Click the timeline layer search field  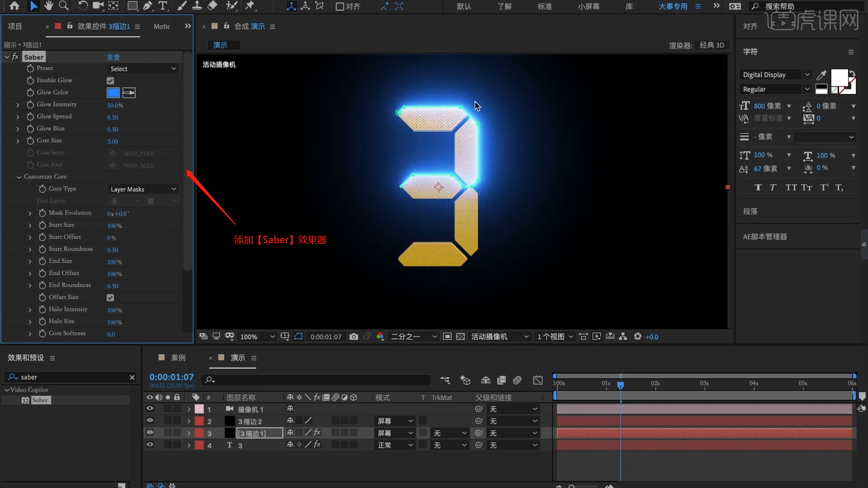coord(316,380)
